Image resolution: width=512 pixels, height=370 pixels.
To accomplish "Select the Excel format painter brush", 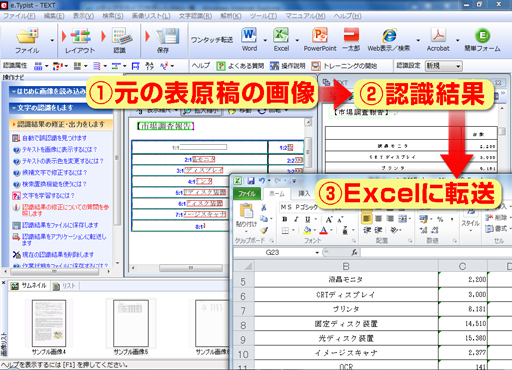I will coord(264,230).
